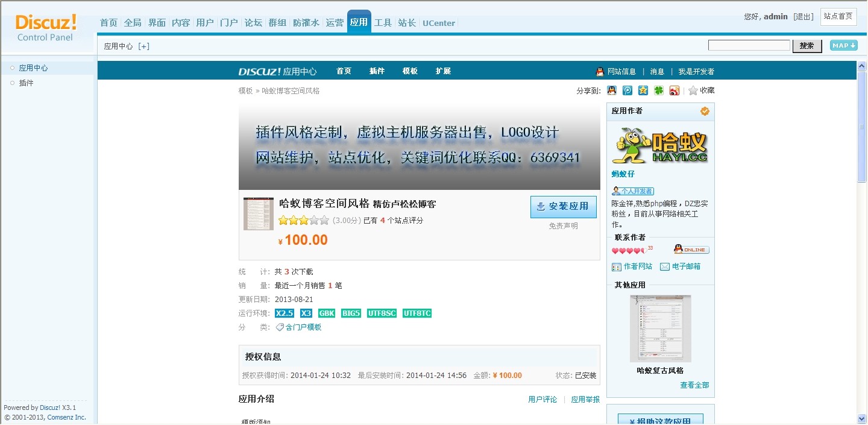Image resolution: width=868 pixels, height=425 pixels.
Task: Click the app preview thumbnail image
Action: (x=259, y=213)
